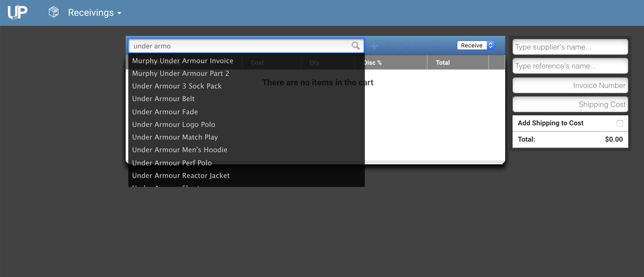Pick Under Armour 3 Sock Pack
The height and width of the screenshot is (277, 644).
tap(177, 86)
